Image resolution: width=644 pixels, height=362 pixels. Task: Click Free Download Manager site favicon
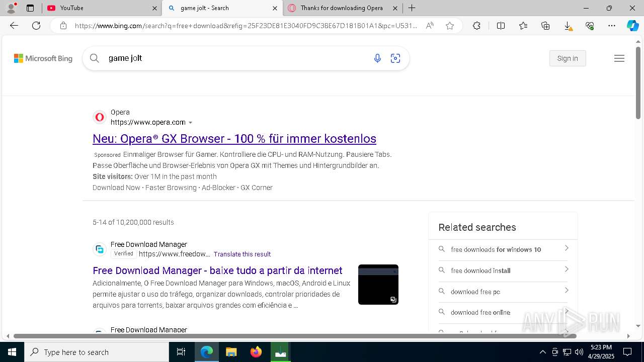pyautogui.click(x=100, y=249)
